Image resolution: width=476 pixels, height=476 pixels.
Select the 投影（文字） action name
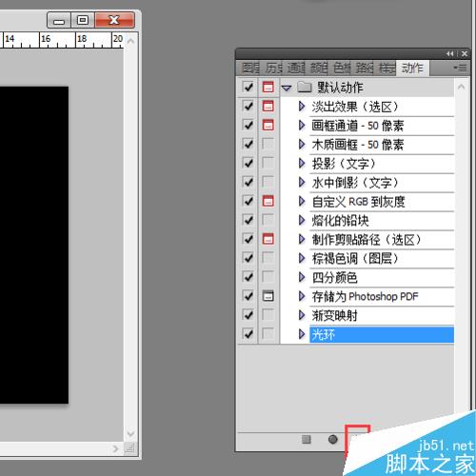pyautogui.click(x=344, y=164)
